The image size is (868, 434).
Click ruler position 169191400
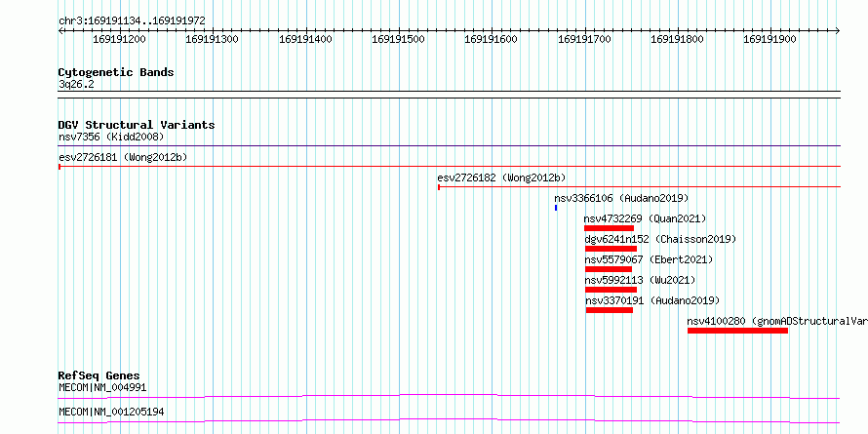[305, 39]
